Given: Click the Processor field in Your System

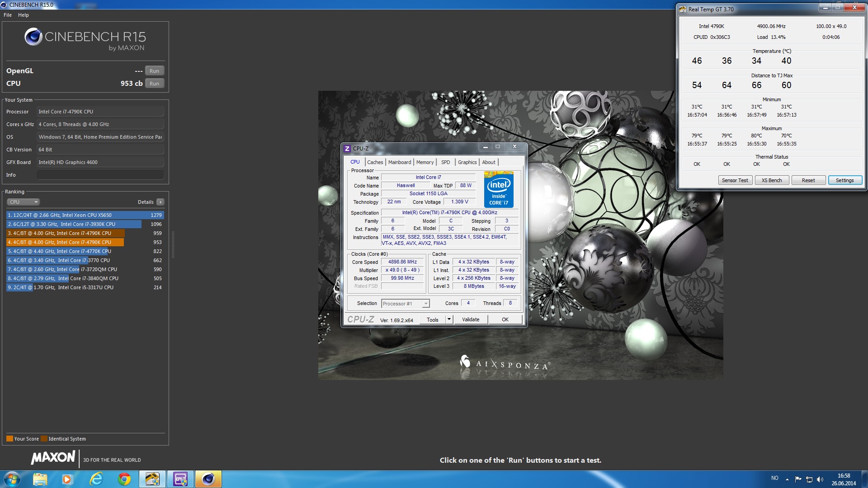Looking at the screenshot, I should (100, 112).
